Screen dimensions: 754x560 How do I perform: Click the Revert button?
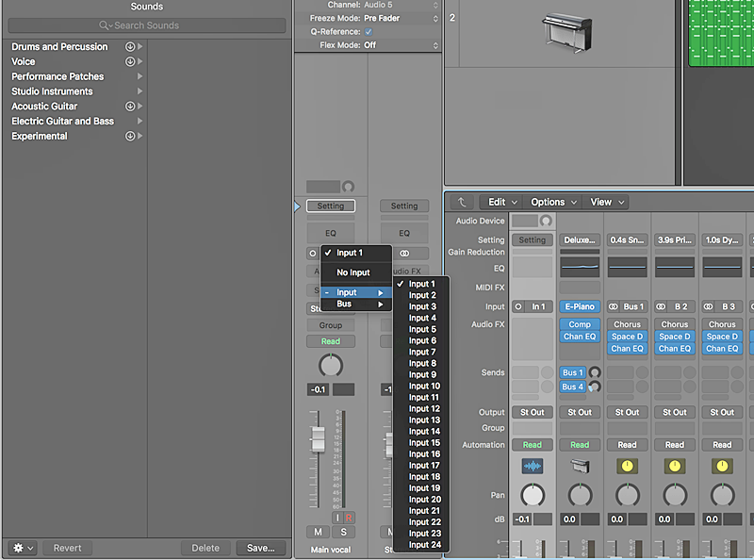pos(67,548)
